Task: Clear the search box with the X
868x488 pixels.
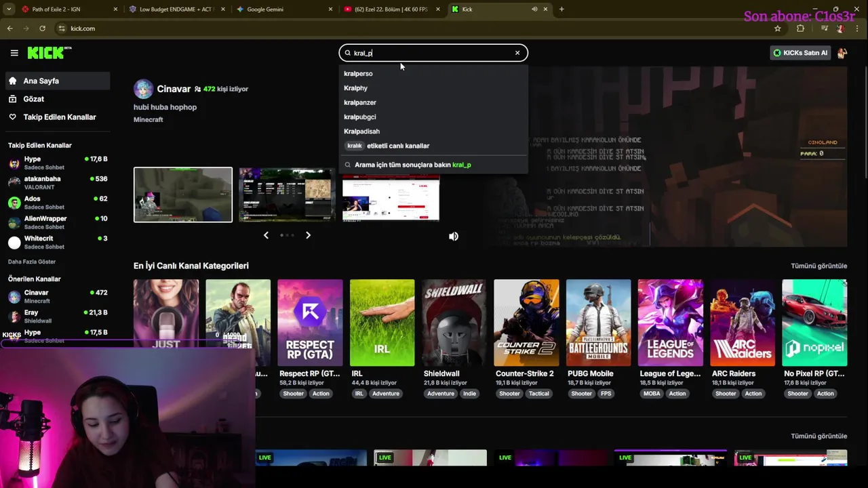Action: (517, 53)
